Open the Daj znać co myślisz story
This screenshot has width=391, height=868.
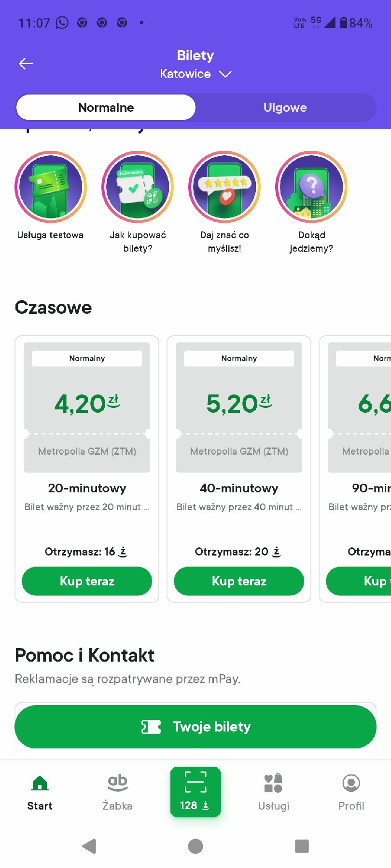pos(224,187)
